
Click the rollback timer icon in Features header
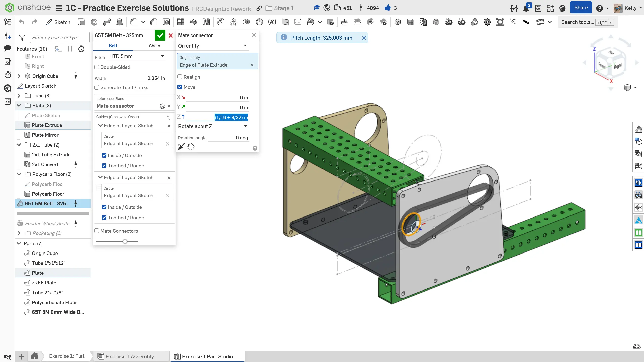tap(81, 49)
